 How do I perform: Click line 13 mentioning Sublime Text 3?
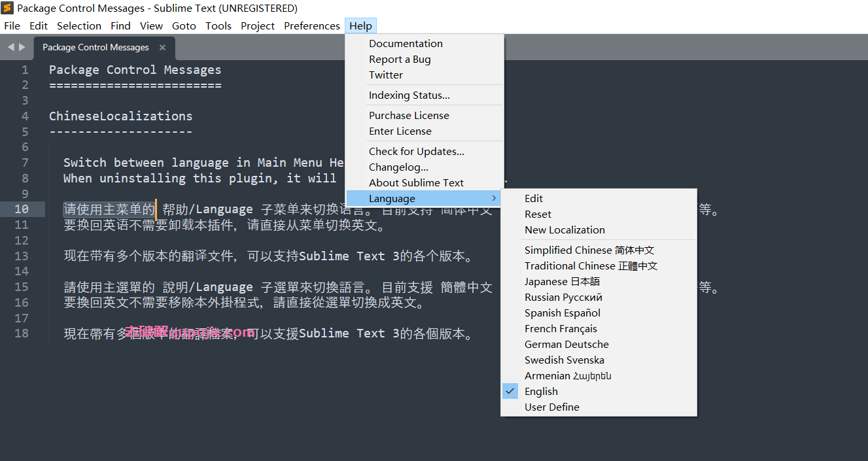pyautogui.click(x=268, y=256)
